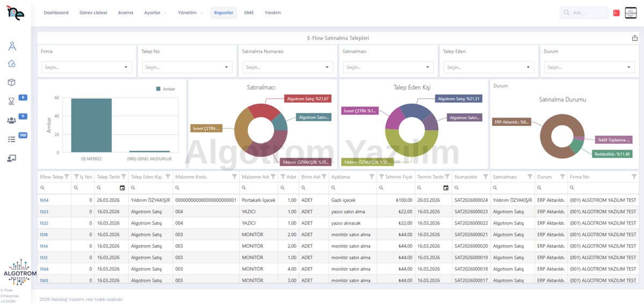Open request link 1522
The image size is (644, 304).
click(44, 223)
